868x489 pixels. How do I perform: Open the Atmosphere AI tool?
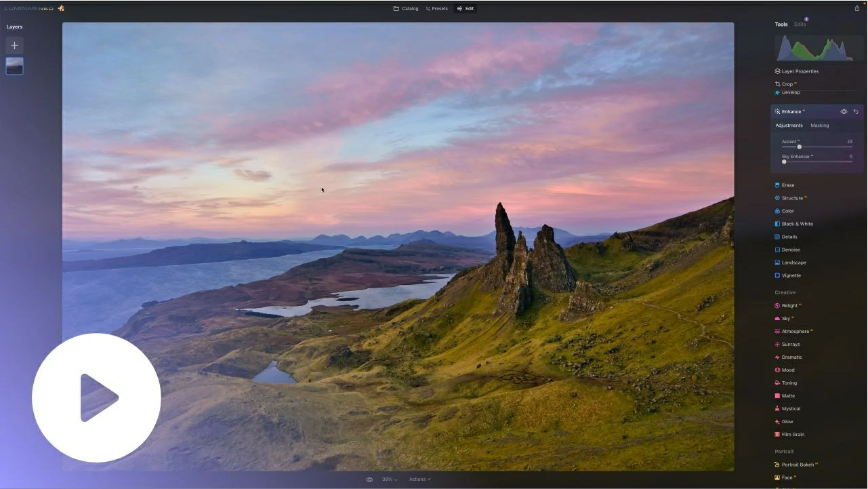pyautogui.click(x=793, y=332)
